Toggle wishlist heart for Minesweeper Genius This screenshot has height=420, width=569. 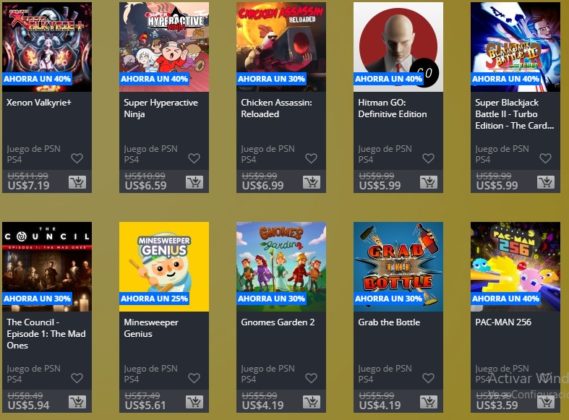pos(194,378)
